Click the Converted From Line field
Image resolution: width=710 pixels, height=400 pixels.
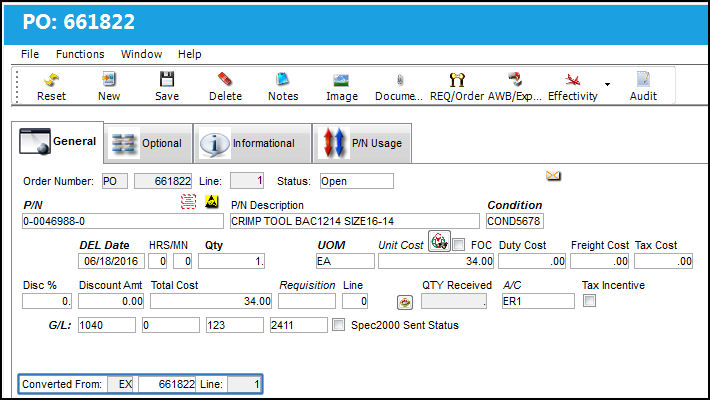point(244,384)
